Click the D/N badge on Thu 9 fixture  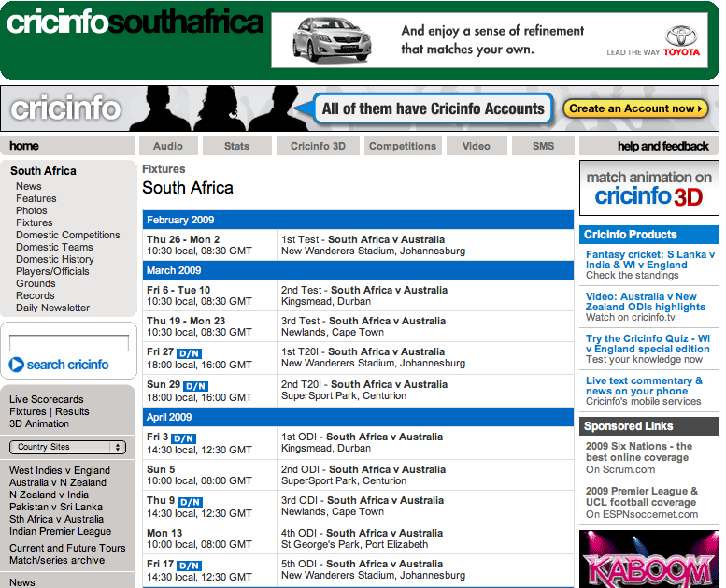click(189, 502)
